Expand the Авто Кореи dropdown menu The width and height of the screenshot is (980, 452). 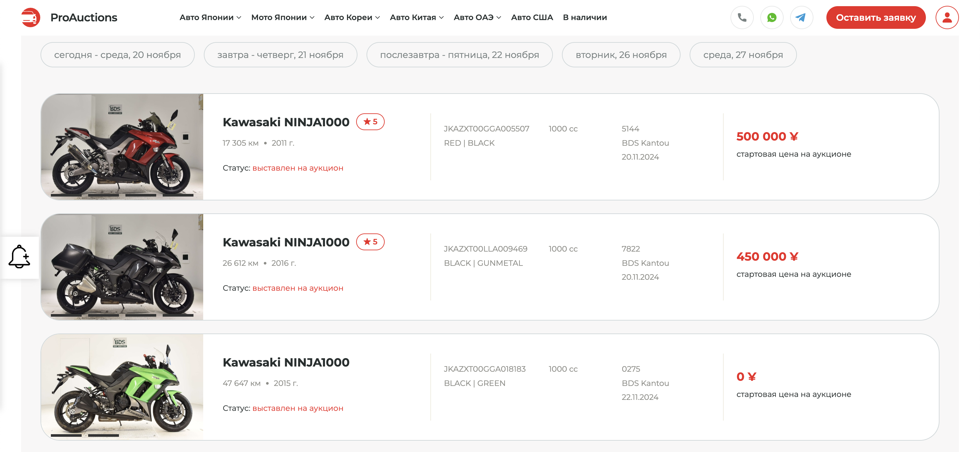tap(352, 17)
